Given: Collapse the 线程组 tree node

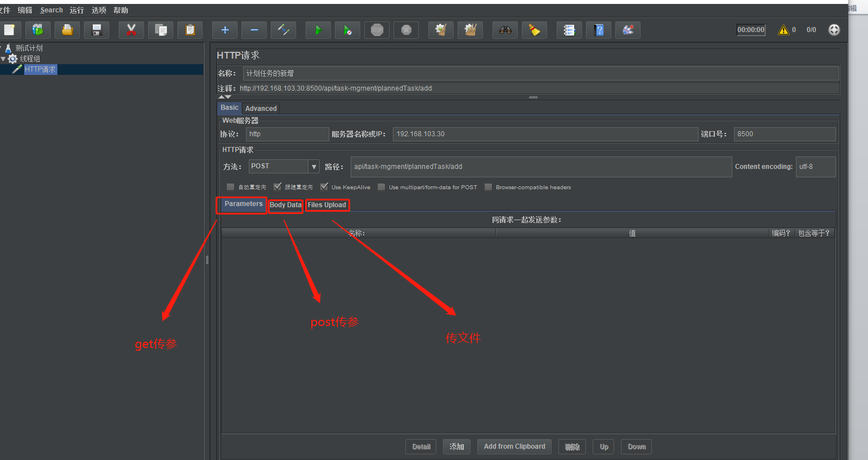Looking at the screenshot, I should pos(3,59).
